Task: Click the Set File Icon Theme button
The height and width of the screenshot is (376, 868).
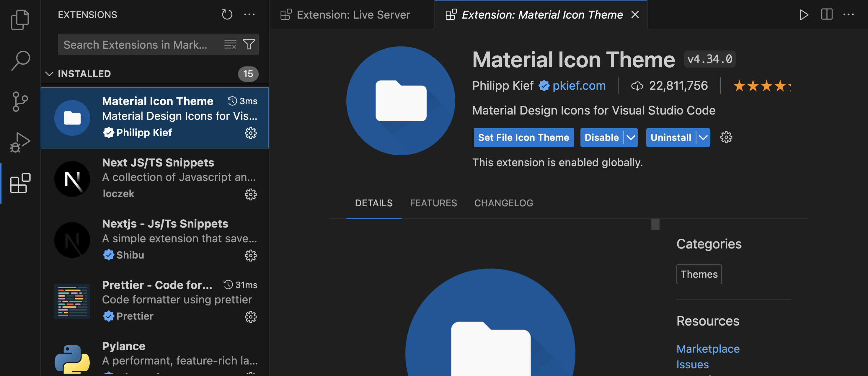Action: 523,138
